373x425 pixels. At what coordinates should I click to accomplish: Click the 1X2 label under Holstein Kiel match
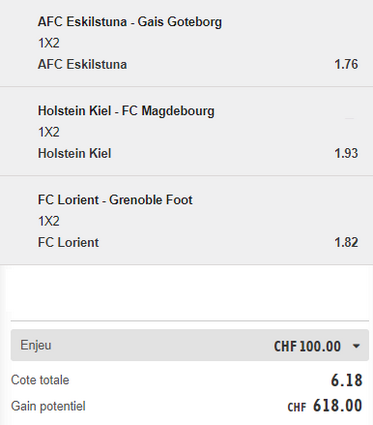tap(49, 132)
